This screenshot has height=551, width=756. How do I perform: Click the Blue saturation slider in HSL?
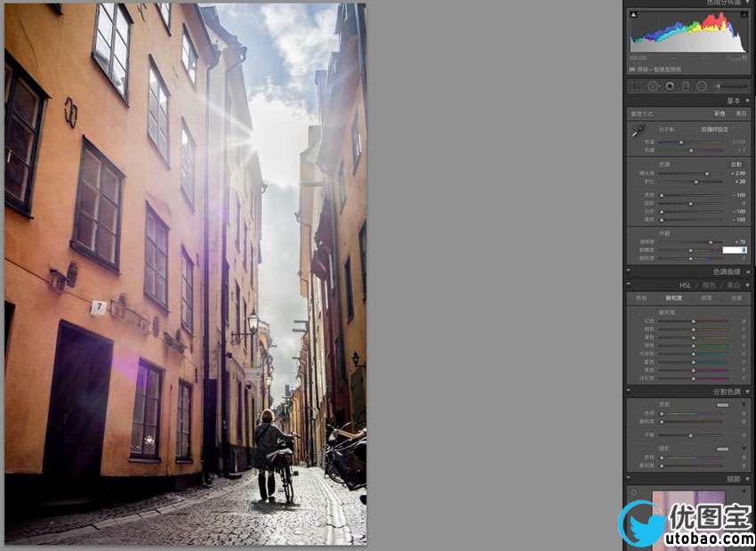[694, 362]
